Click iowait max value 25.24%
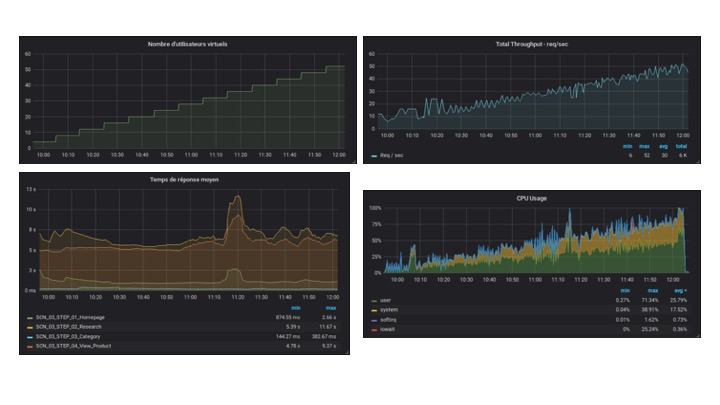Image resolution: width=720 pixels, height=405 pixels. pos(650,329)
